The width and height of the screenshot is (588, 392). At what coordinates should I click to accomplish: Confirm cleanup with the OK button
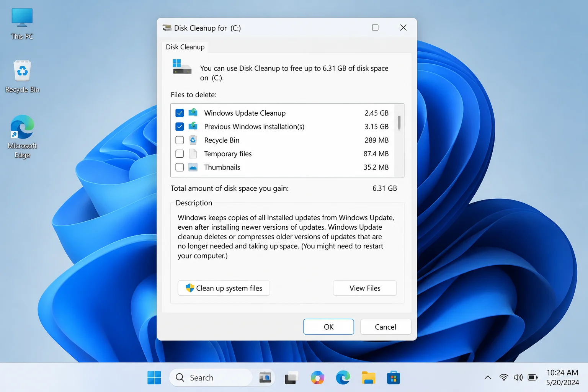328,327
